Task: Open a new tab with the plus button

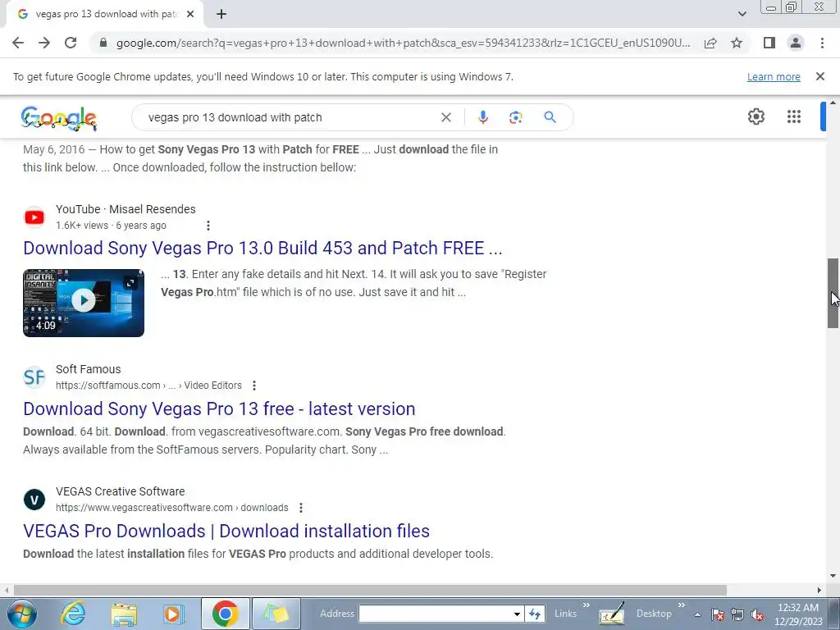Action: point(221,14)
